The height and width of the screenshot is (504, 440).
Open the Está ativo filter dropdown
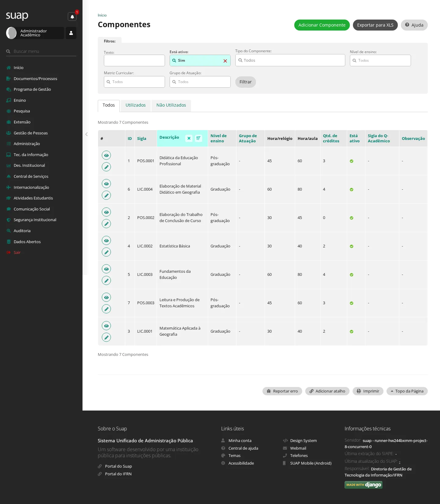(x=200, y=60)
